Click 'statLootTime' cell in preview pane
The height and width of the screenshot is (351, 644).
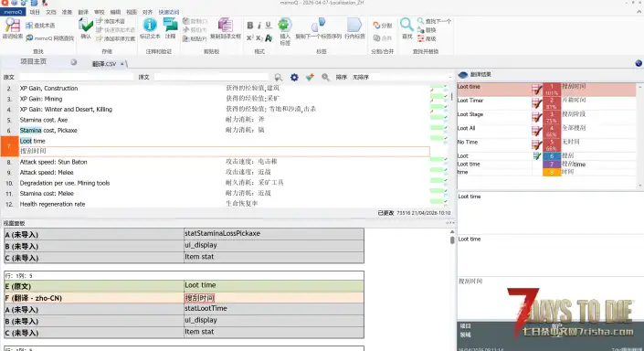pos(273,309)
